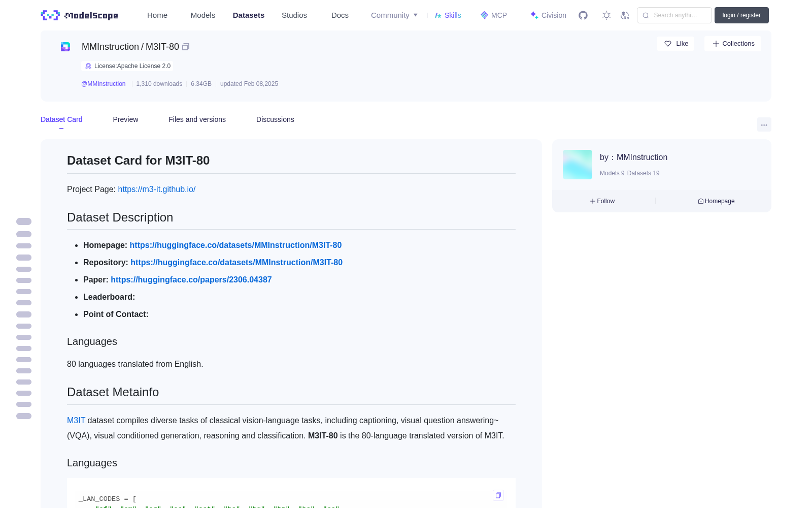Click the 'Dataset Metainfo' heading

pos(113,392)
